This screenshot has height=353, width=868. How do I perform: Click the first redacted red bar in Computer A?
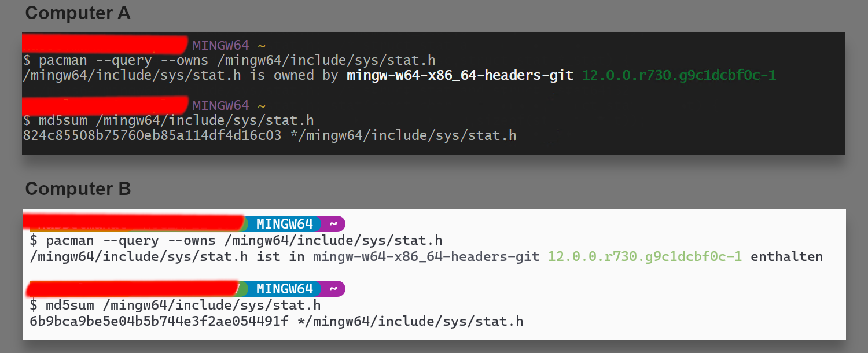pos(105,44)
